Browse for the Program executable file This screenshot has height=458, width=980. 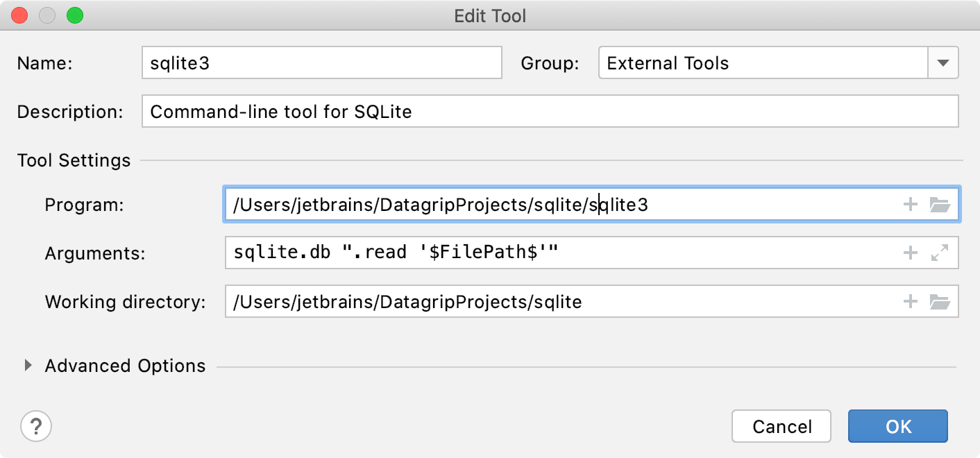[x=941, y=204]
